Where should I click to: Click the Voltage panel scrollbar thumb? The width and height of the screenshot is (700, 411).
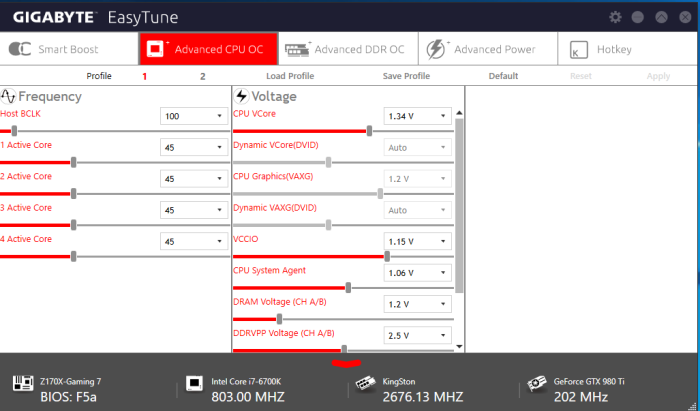459,206
